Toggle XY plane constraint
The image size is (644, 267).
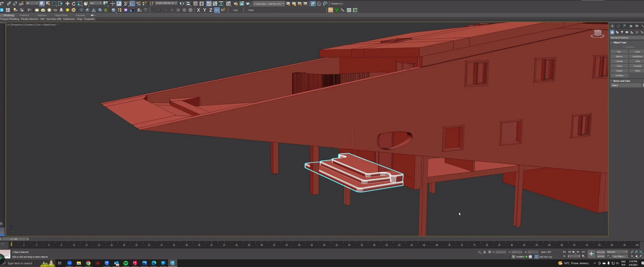point(217,10)
